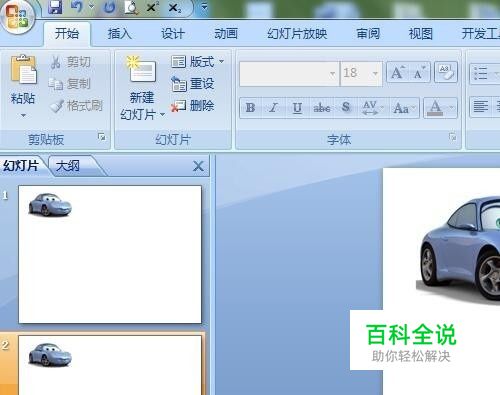500x395 pixels.
Task: Click the 复制 button
Action: pyautogui.click(x=70, y=84)
